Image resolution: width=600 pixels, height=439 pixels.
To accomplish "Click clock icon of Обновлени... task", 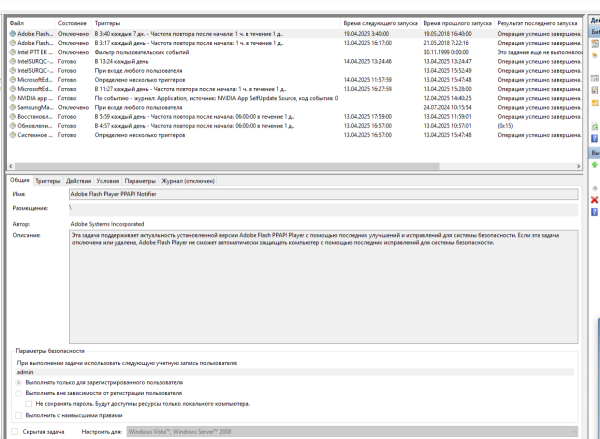I will (13, 126).
